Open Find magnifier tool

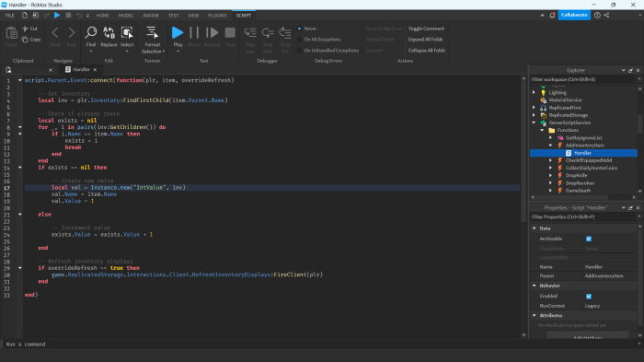coord(91,32)
